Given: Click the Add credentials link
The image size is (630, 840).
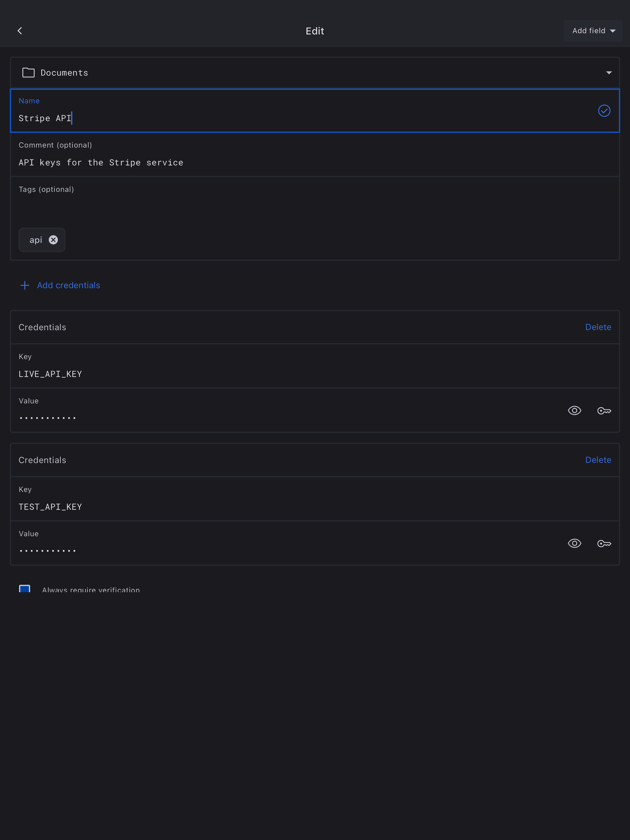Looking at the screenshot, I should click(x=68, y=285).
